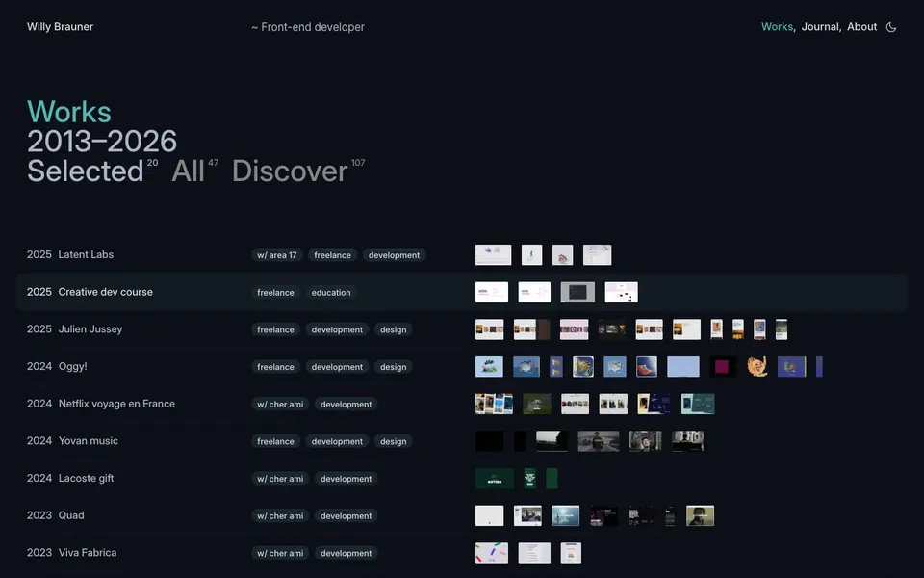
Task: Open first Oggy! thumbnail
Action: click(x=489, y=366)
